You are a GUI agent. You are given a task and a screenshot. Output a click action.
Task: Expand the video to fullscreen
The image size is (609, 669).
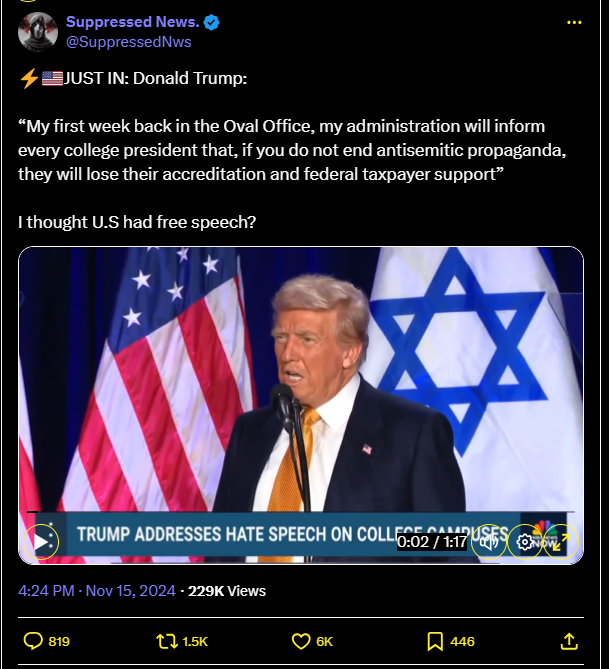point(561,542)
